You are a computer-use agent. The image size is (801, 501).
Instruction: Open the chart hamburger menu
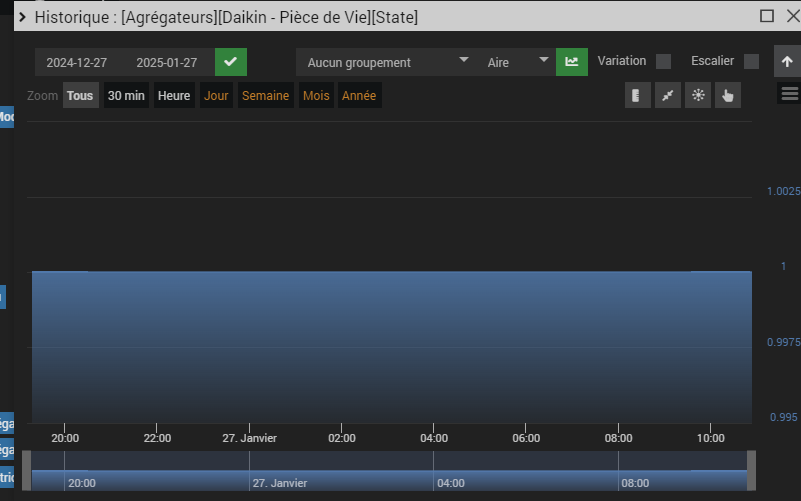[789, 93]
